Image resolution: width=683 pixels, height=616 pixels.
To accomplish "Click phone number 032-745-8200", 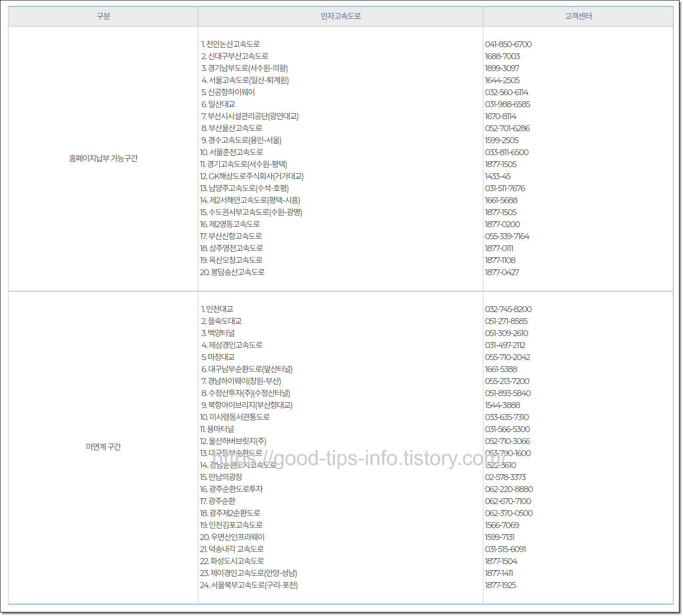I will click(x=508, y=309).
